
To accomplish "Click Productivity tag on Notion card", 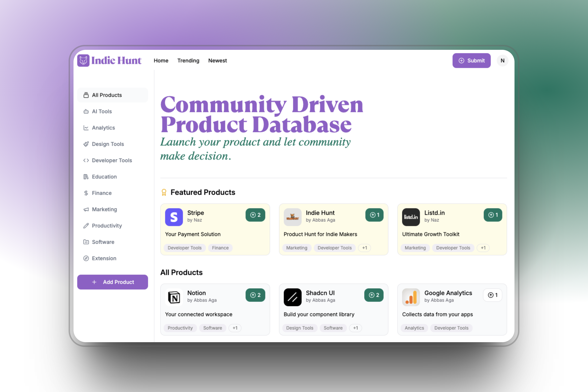I will pyautogui.click(x=180, y=328).
